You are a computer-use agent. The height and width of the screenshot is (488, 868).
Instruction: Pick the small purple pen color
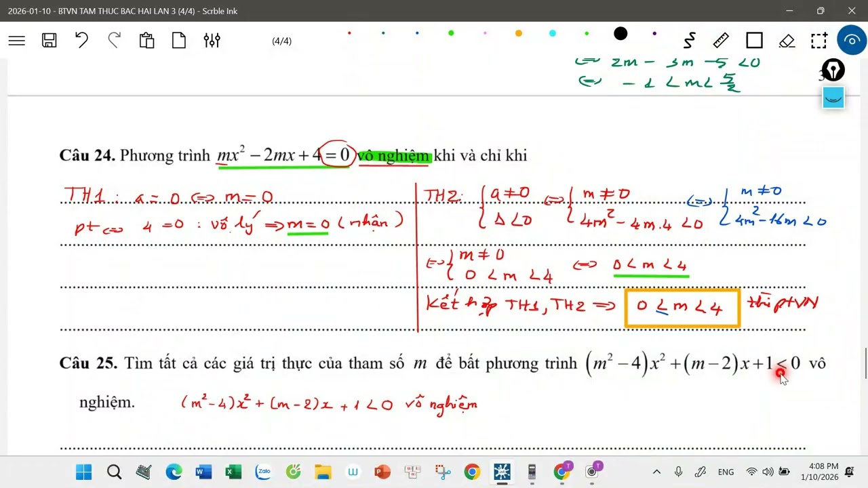coord(654,33)
